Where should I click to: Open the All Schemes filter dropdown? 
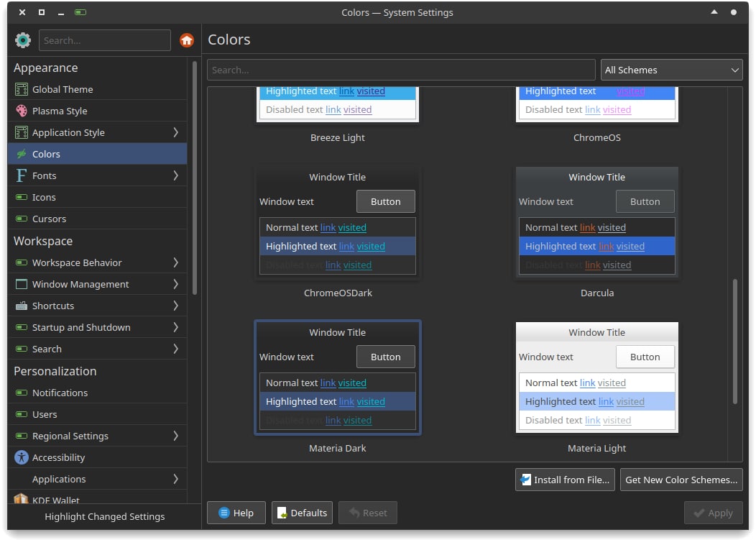(672, 70)
